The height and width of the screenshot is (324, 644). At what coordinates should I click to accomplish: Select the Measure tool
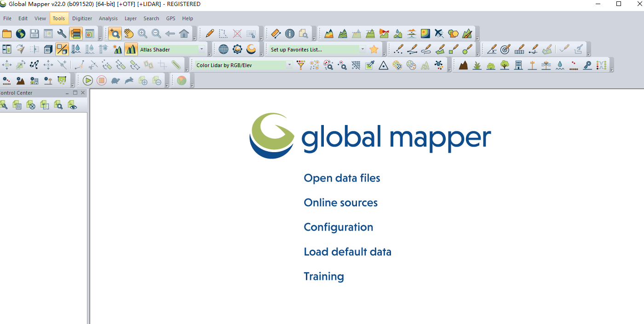(276, 33)
